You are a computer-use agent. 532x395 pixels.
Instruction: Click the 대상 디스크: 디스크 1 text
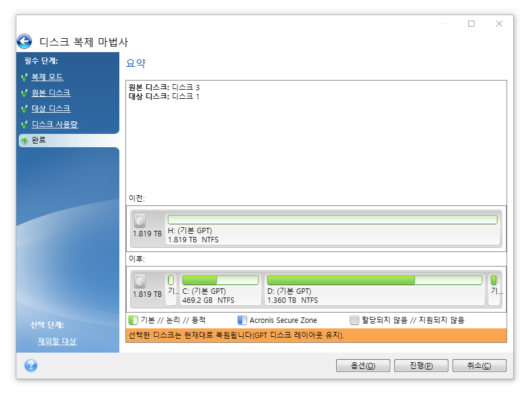pos(164,97)
